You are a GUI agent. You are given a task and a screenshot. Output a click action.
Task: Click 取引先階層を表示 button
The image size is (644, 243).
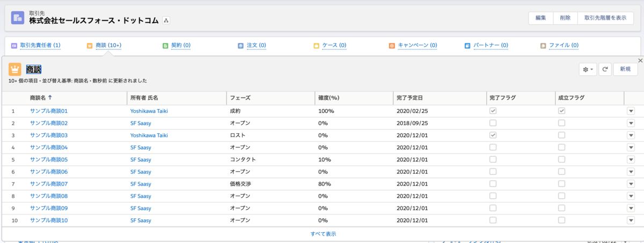605,18
